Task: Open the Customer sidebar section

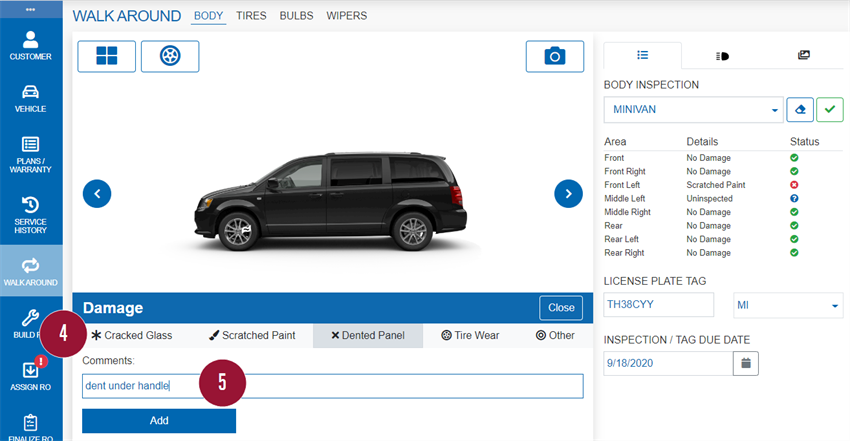Action: click(31, 46)
